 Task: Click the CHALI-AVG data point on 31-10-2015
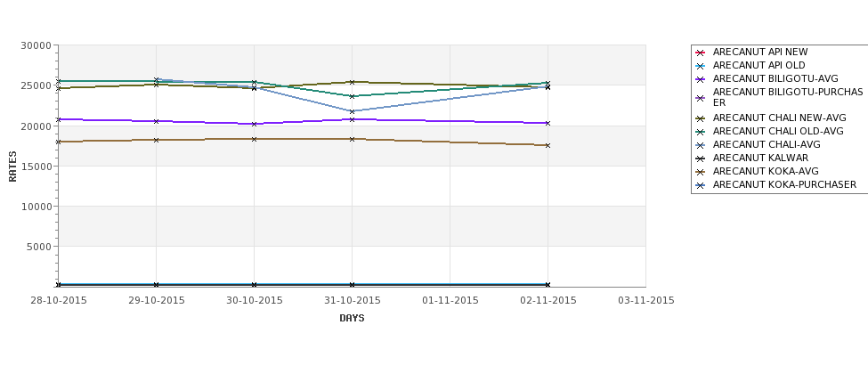[352, 111]
